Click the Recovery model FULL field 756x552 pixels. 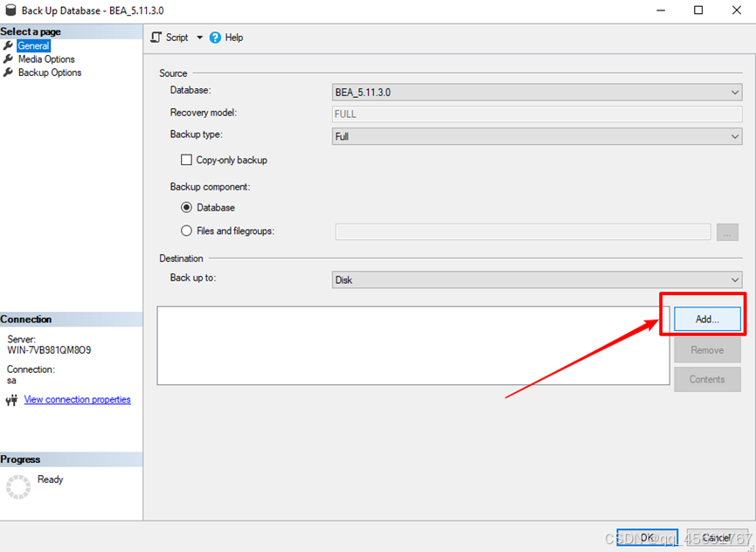[x=538, y=114]
